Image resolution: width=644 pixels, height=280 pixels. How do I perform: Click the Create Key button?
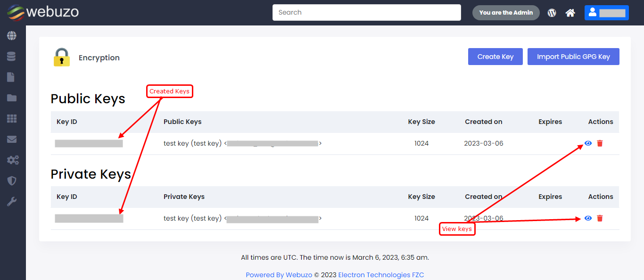click(x=495, y=57)
